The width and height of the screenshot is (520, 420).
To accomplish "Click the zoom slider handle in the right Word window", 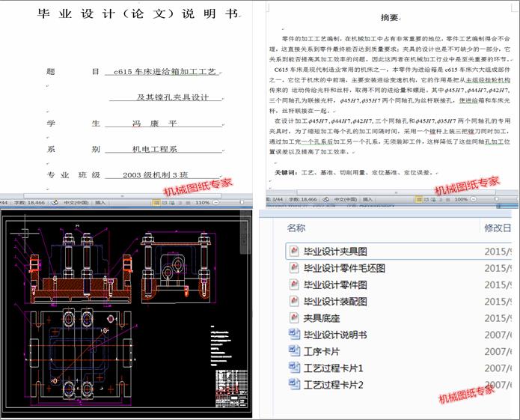I will (497, 199).
